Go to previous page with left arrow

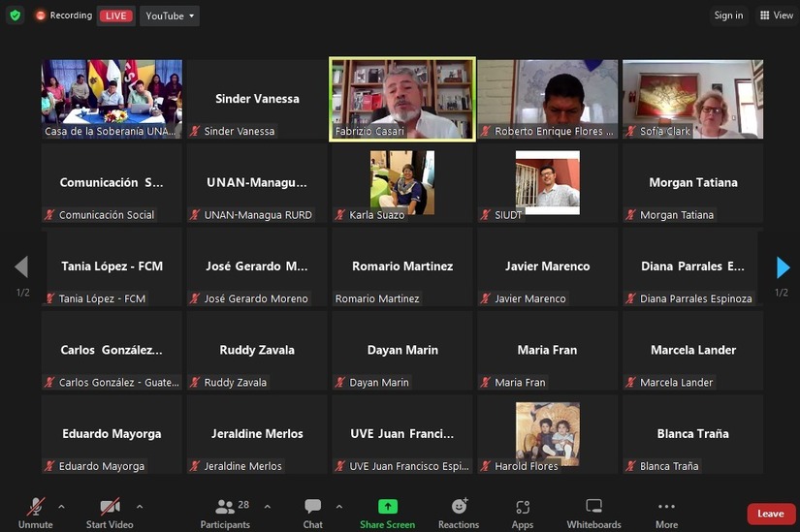point(21,266)
